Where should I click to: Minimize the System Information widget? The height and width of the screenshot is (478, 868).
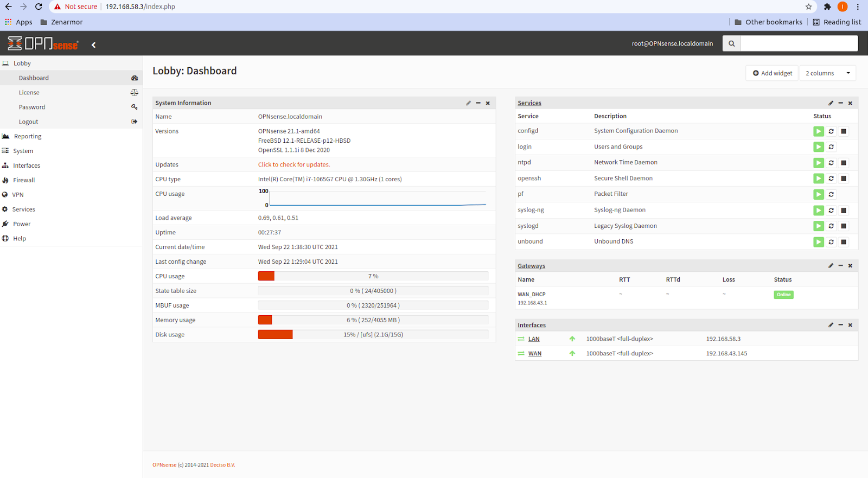[478, 103]
